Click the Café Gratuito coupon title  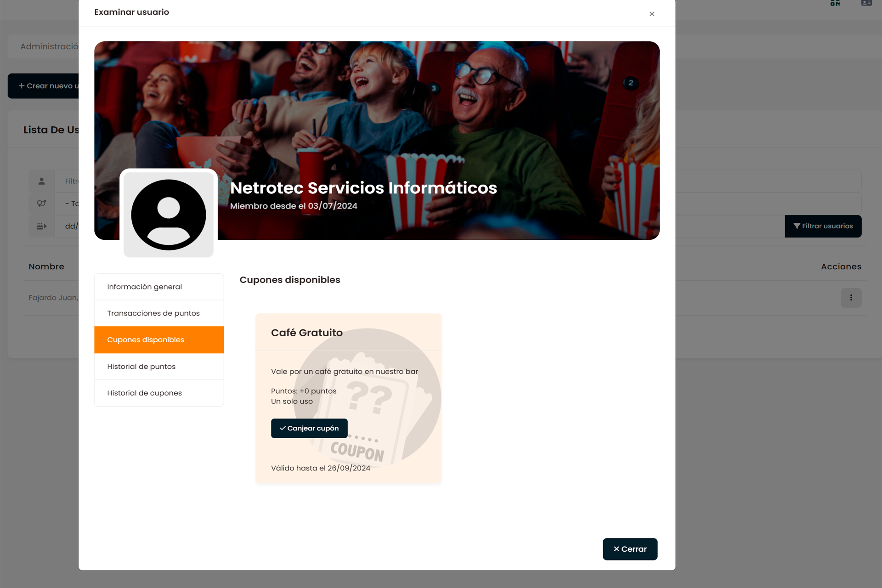point(307,333)
